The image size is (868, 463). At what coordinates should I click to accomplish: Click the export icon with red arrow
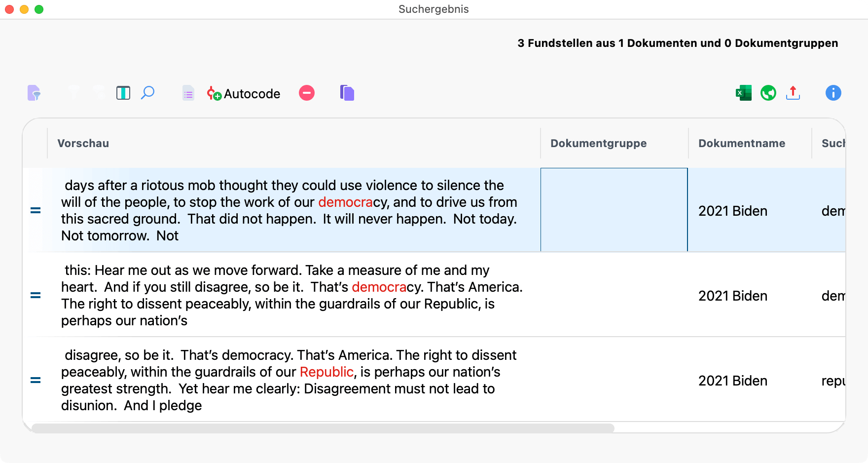pos(793,93)
